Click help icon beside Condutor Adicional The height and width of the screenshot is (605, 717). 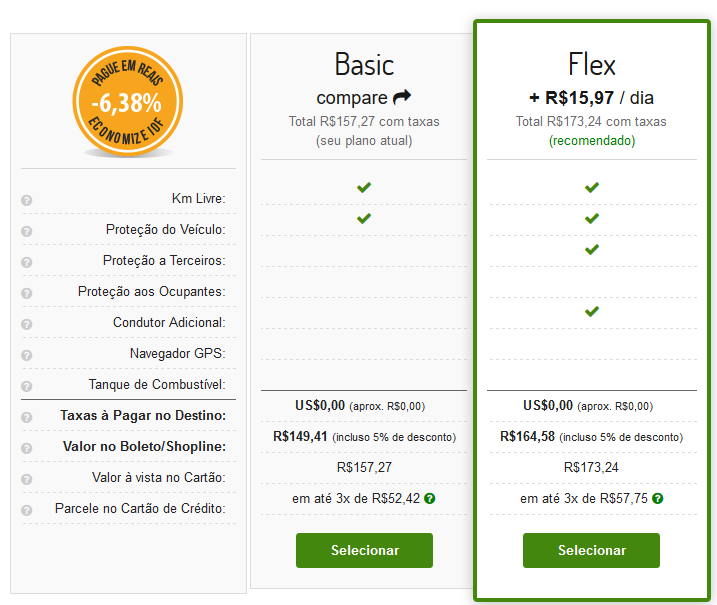click(x=27, y=324)
